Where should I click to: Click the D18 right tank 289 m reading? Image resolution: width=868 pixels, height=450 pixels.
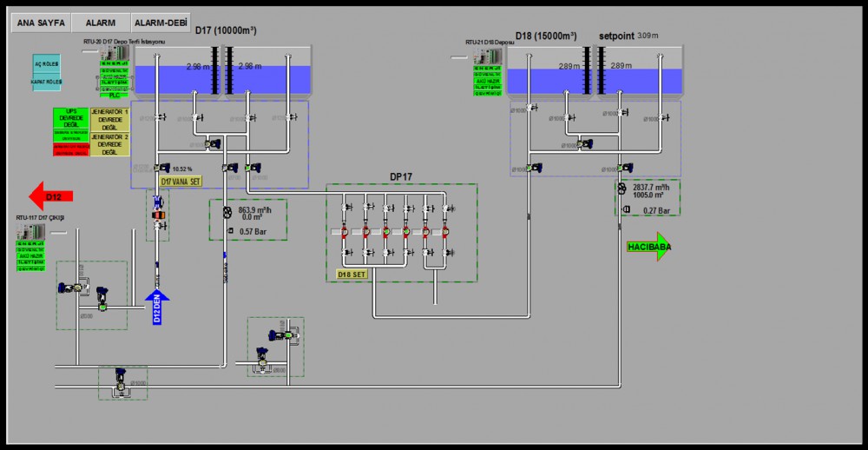point(622,66)
